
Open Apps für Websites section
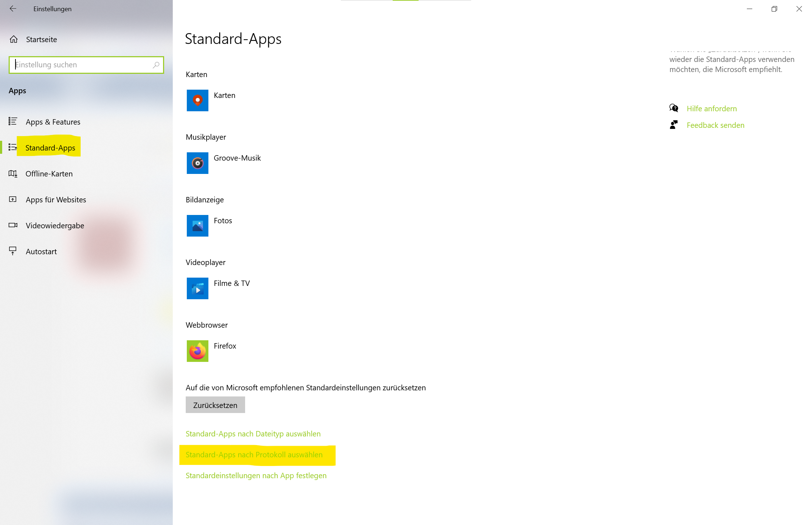(56, 200)
